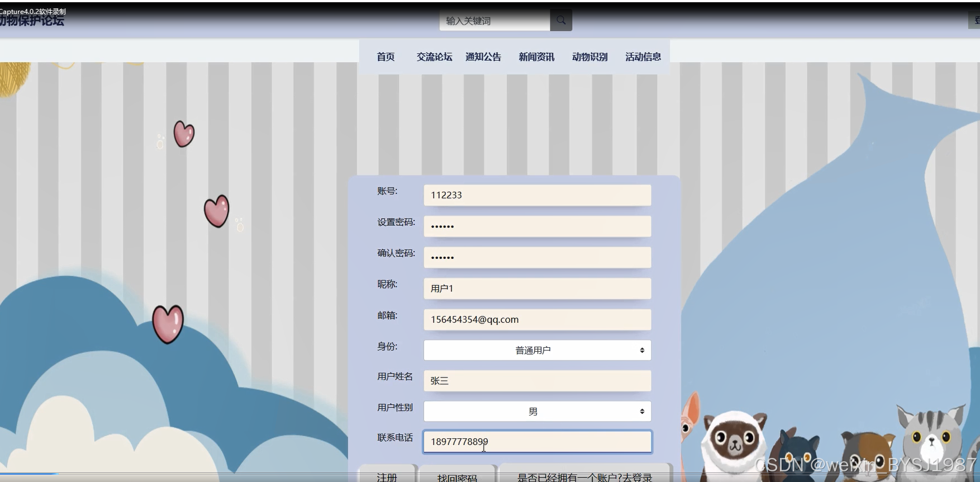Click the 动物保护论坛 site title
Viewport: 980px width, 482px height.
tap(32, 21)
